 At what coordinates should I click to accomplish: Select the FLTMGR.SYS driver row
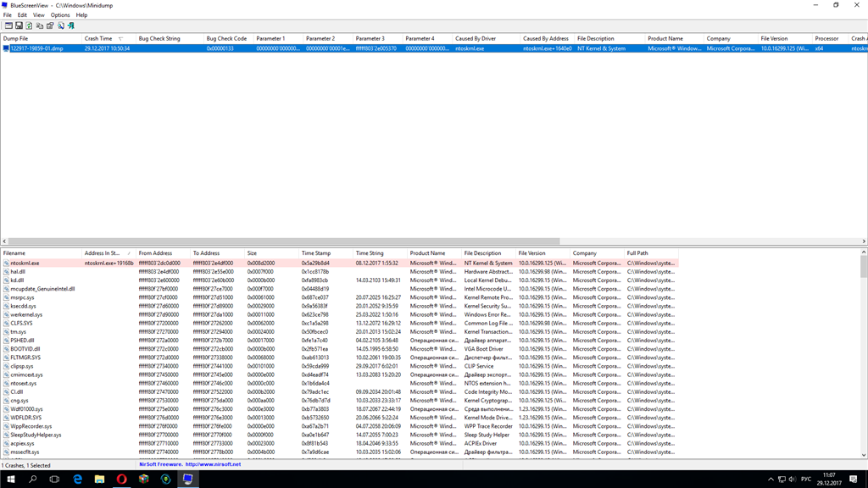click(339, 358)
